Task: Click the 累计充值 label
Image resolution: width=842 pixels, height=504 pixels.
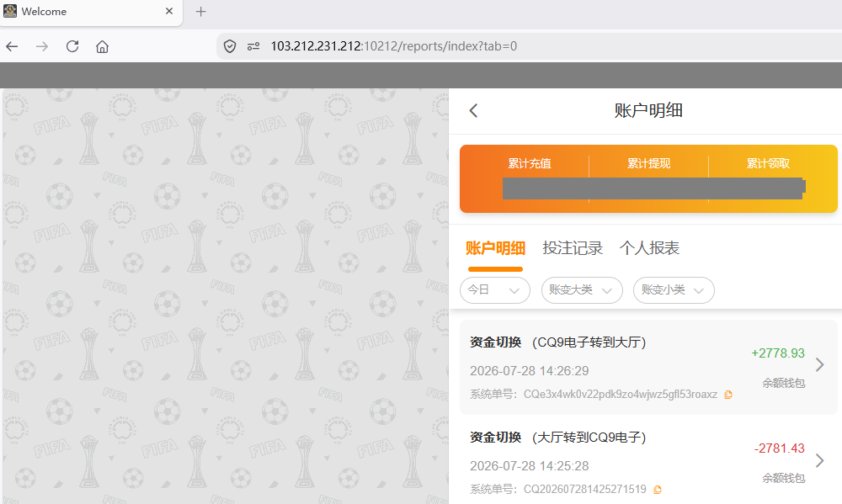Action: pyautogui.click(x=530, y=164)
